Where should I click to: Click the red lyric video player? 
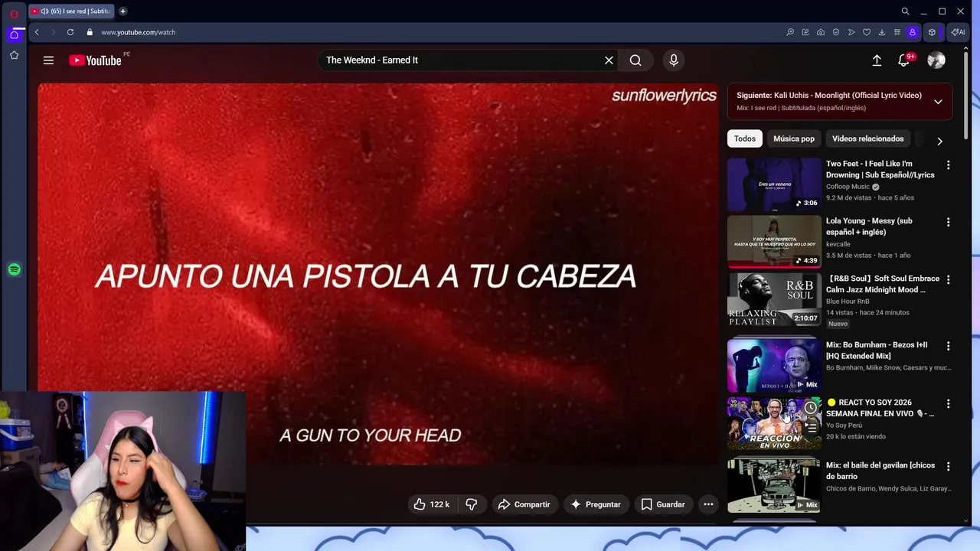(x=378, y=274)
